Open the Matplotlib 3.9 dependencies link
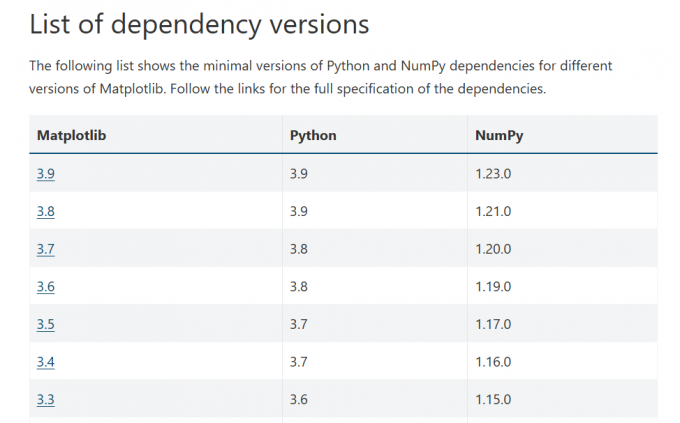This screenshot has height=423, width=680. click(x=46, y=174)
